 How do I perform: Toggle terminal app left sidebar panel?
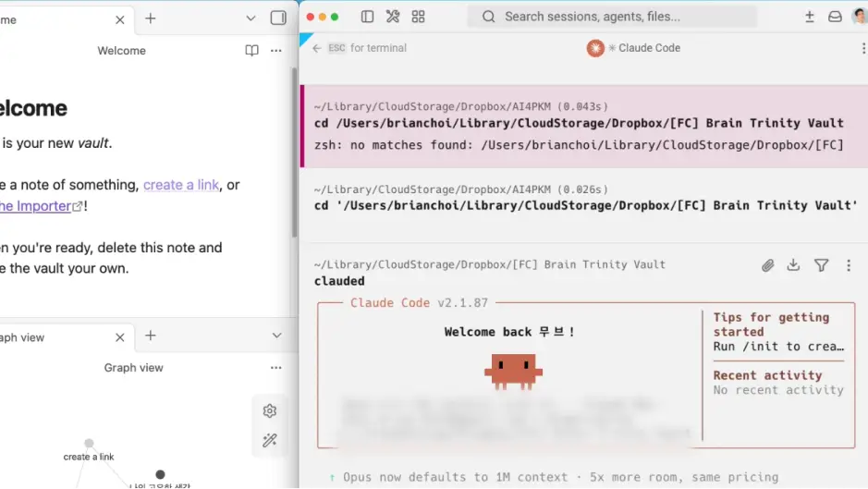367,17
